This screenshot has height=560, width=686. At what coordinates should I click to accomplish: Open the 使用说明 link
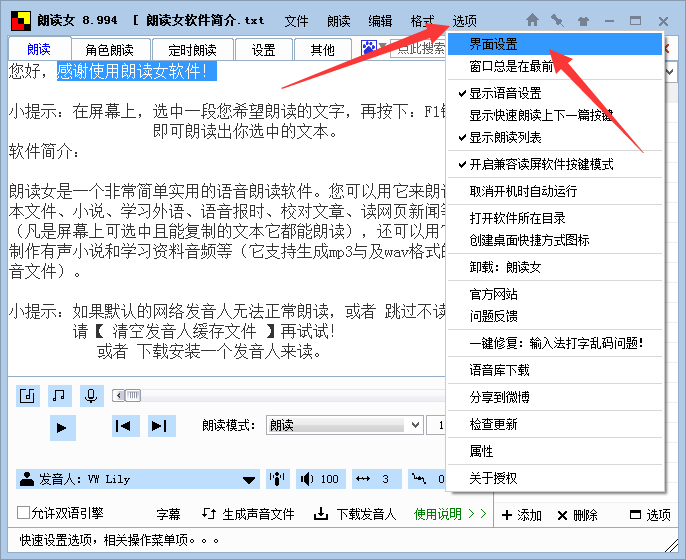450,514
